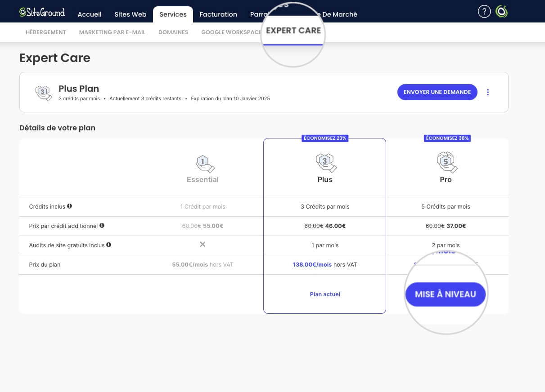Click the Plus Plan badge icon in the card
This screenshot has width=545, height=392.
click(44, 93)
